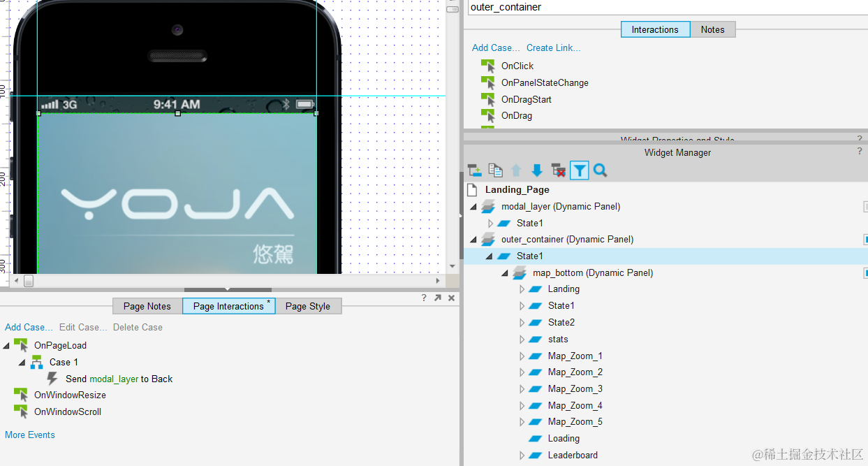Toggle the Widget Manager filter funnel
Image resolution: width=868 pixels, height=466 pixels.
click(579, 170)
